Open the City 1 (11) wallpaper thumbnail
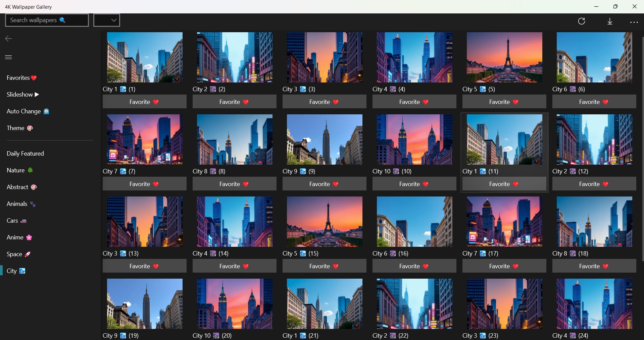 pyautogui.click(x=505, y=139)
